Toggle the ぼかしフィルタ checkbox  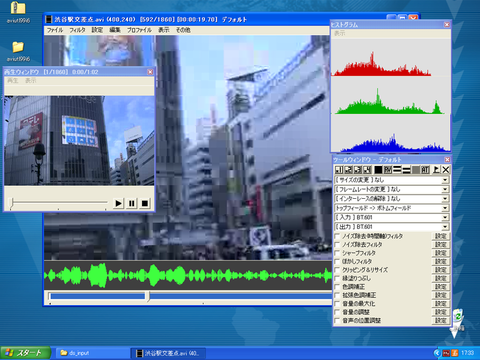click(337, 262)
